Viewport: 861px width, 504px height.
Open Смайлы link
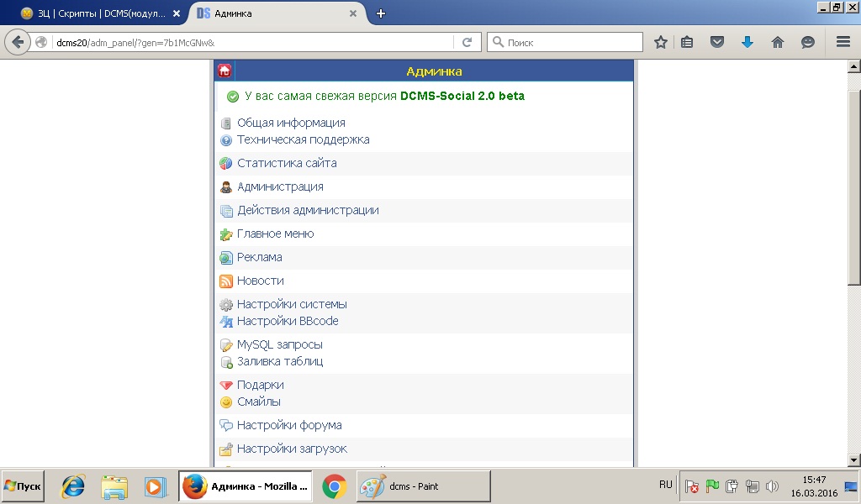click(x=259, y=402)
